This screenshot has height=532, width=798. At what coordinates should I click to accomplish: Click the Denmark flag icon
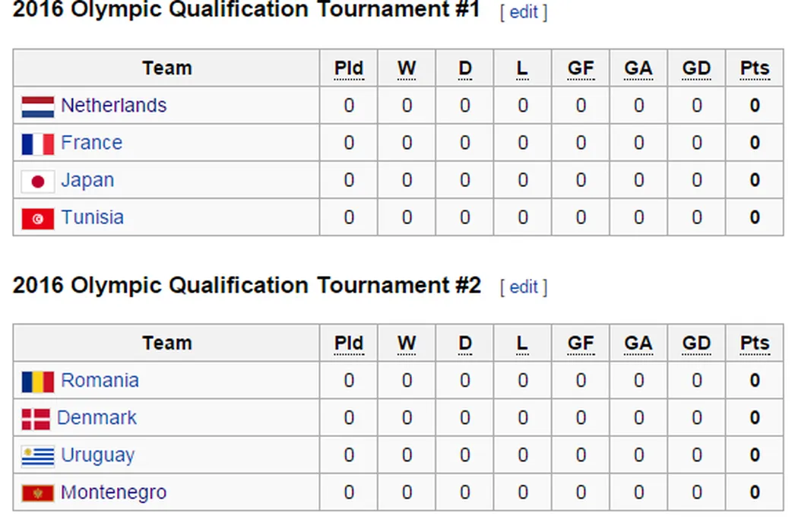[36, 418]
